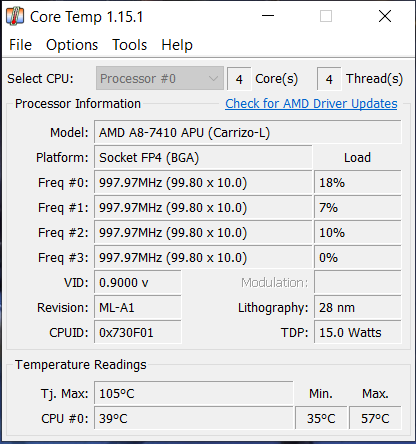416x444 pixels.
Task: Click the maximize button in title bar
Action: point(326,16)
